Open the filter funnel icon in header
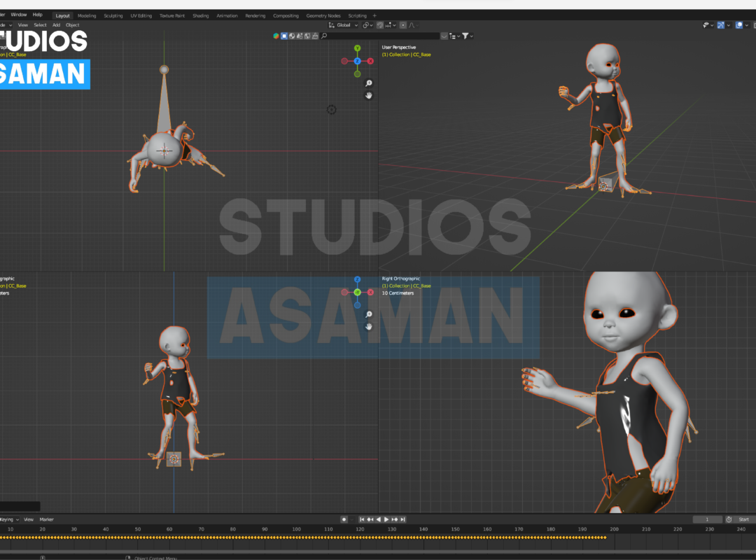Viewport: 756px width, 560px height. (x=466, y=36)
